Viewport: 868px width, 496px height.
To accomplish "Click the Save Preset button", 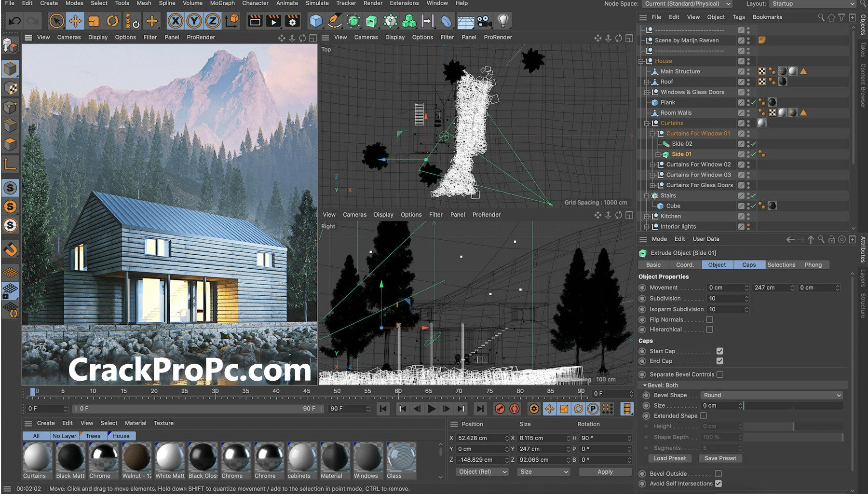I will tap(720, 458).
